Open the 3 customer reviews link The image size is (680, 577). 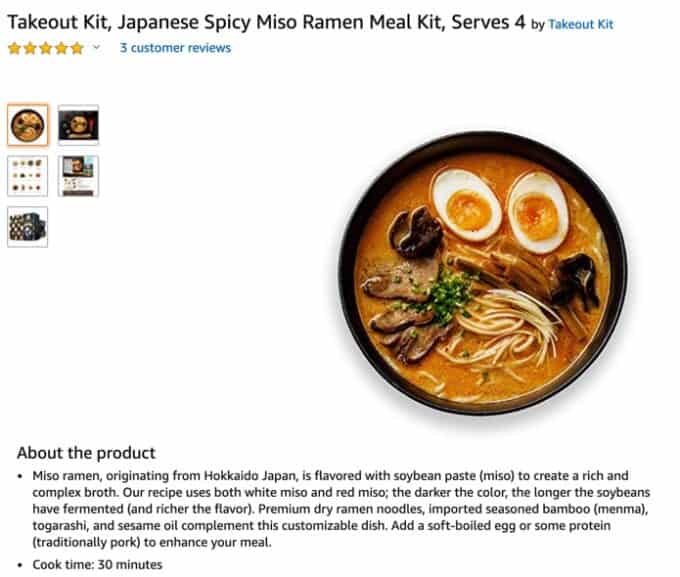(175, 48)
